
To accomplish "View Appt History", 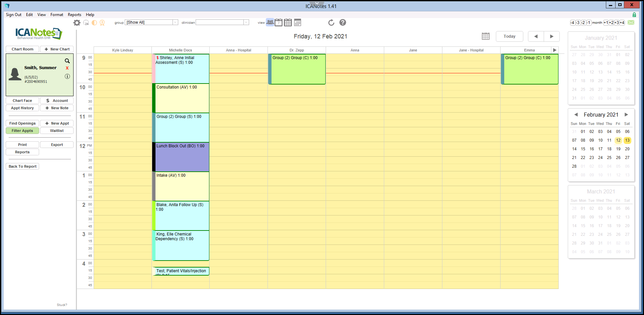I will tap(22, 108).
